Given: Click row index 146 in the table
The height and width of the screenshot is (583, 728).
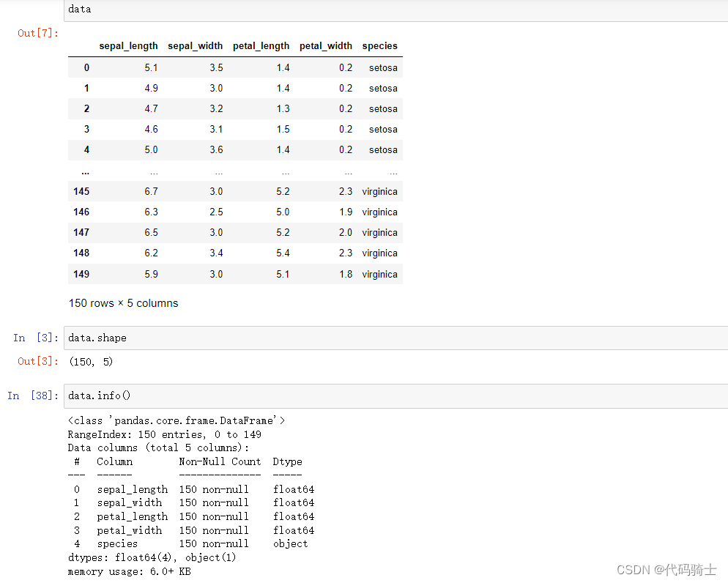Looking at the screenshot, I should (81, 212).
